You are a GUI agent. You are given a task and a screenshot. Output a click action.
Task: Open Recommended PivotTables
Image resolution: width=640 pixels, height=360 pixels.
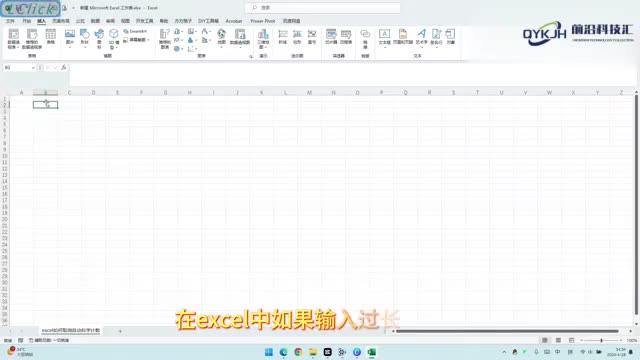click(32, 39)
